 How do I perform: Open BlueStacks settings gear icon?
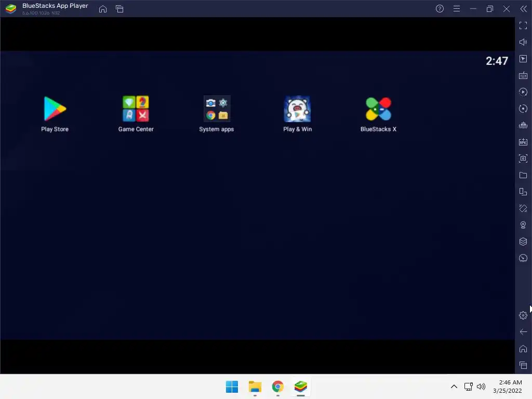[523, 315]
